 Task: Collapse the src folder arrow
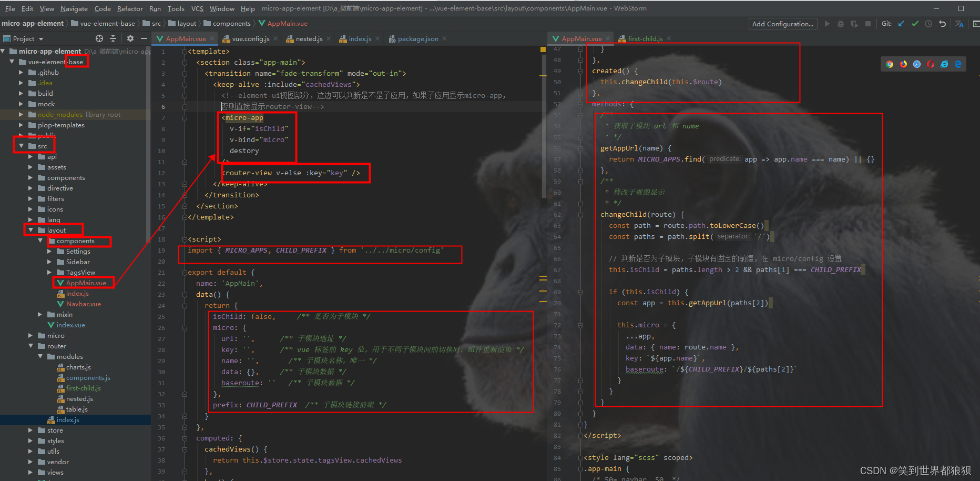[x=21, y=146]
